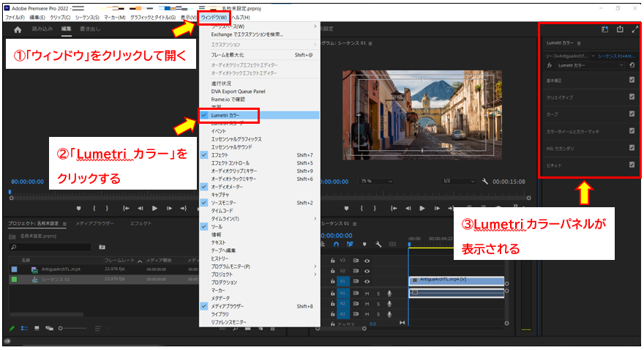
Task: Mute audio track A2
Action: click(x=367, y=304)
